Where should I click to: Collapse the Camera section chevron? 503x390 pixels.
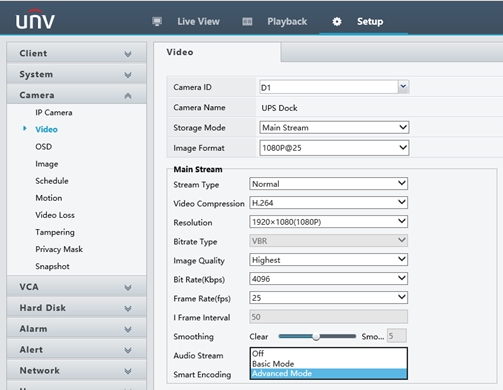point(128,96)
